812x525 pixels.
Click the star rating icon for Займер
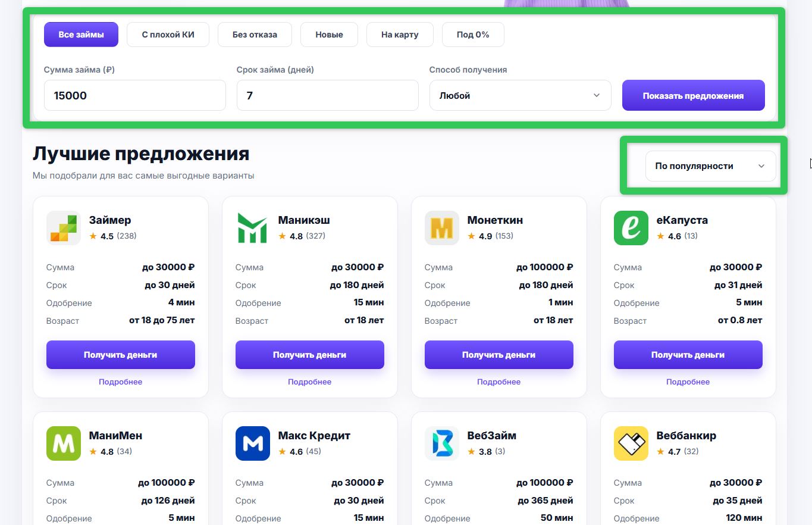(93, 236)
